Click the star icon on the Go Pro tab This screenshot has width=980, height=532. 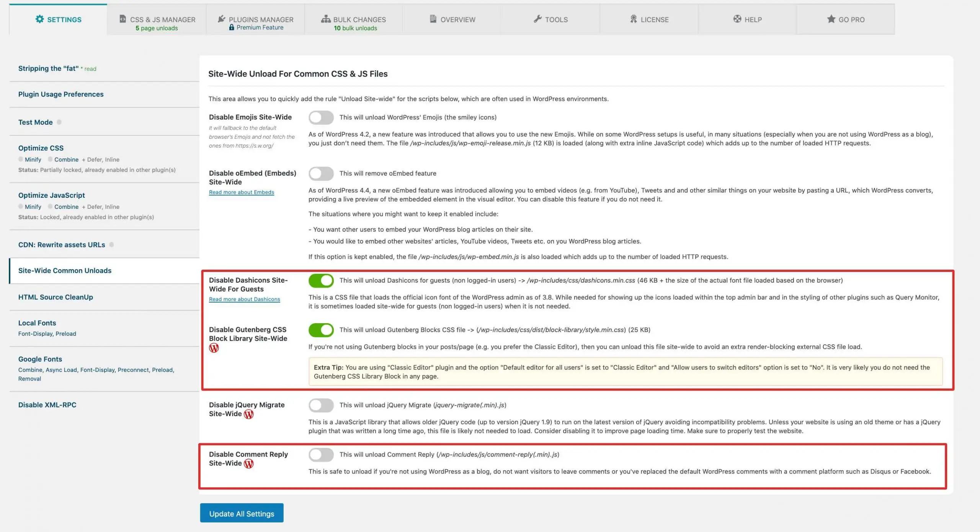[x=831, y=19]
